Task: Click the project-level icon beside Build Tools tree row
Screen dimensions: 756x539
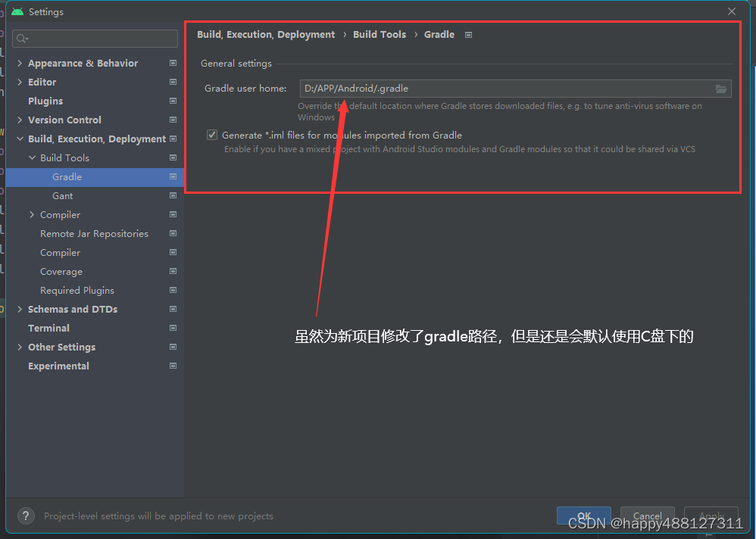Action: point(173,157)
